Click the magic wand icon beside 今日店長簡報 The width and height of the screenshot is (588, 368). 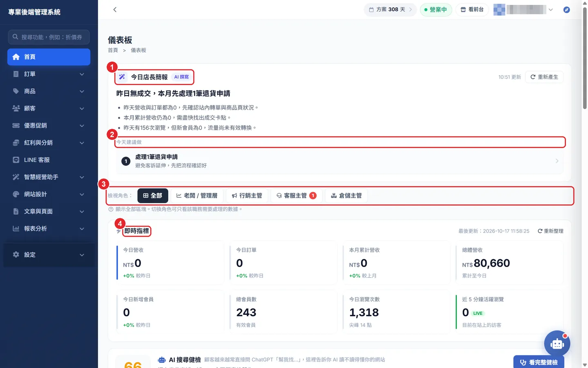tap(122, 77)
